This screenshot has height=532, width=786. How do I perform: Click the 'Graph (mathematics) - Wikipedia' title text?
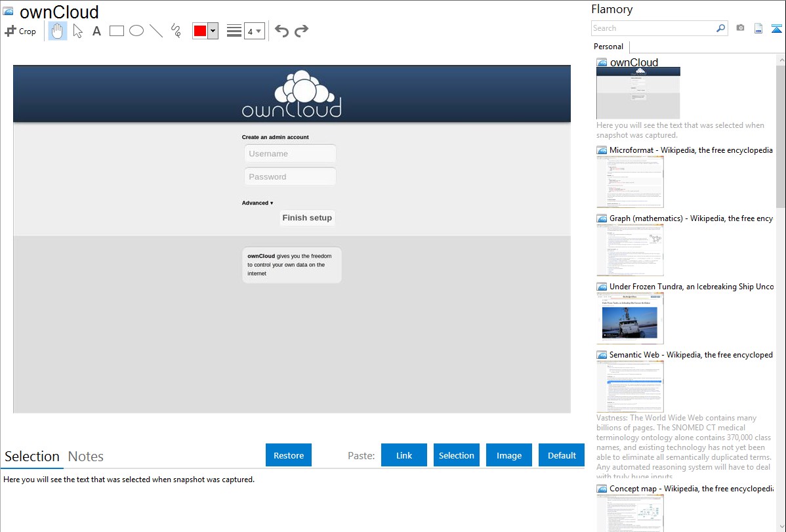click(x=691, y=218)
